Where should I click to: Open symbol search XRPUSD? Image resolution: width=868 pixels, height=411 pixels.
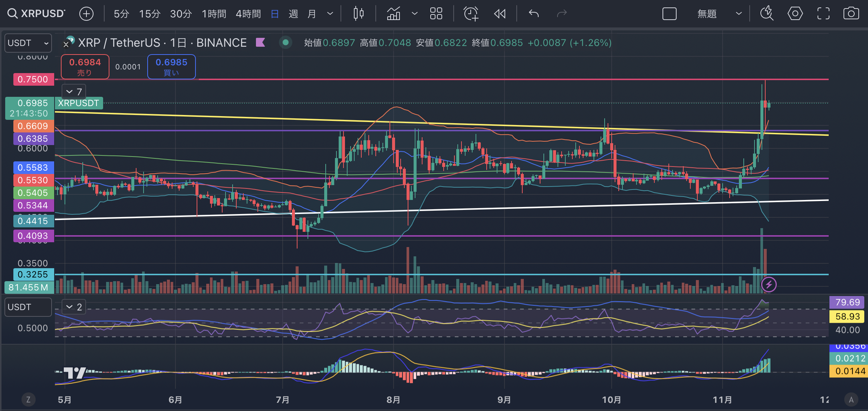tap(36, 14)
